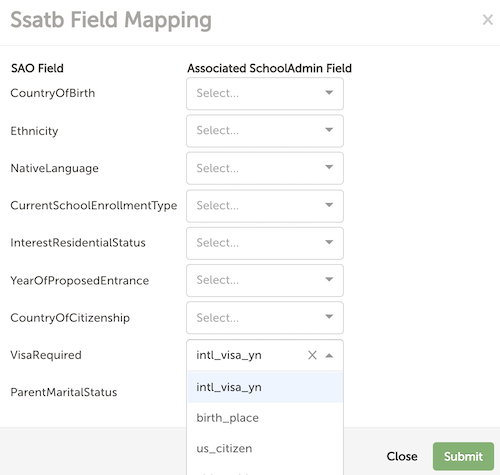Click the Close button
This screenshot has width=500, height=475.
pos(402,456)
